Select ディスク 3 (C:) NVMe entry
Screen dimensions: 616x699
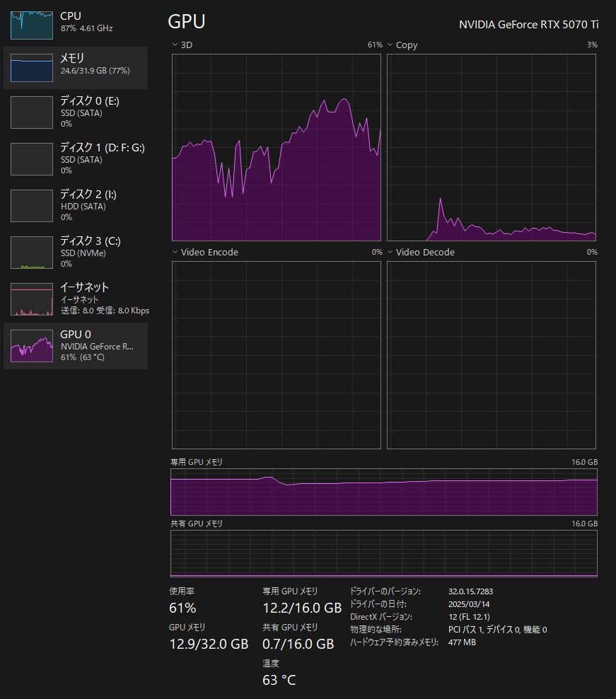76,253
